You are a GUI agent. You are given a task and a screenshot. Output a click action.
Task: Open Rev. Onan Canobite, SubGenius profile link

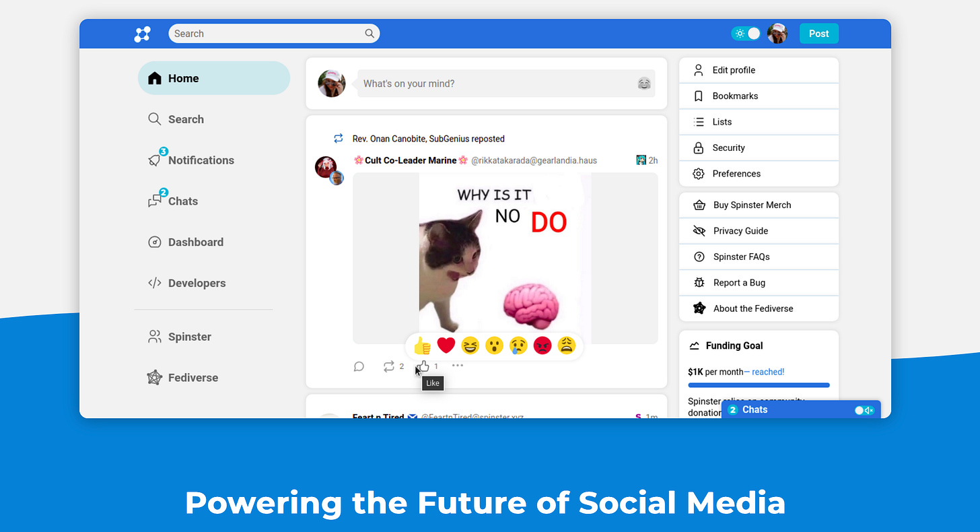(428, 139)
